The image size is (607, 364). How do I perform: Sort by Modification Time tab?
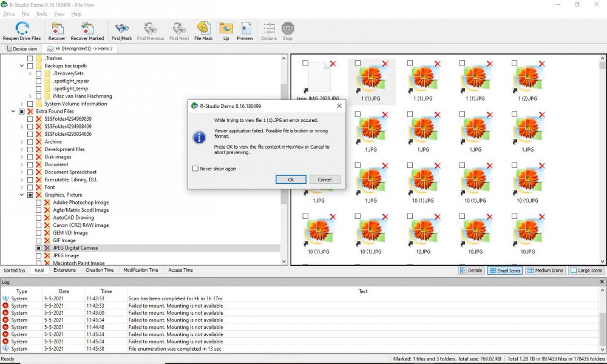click(x=141, y=270)
